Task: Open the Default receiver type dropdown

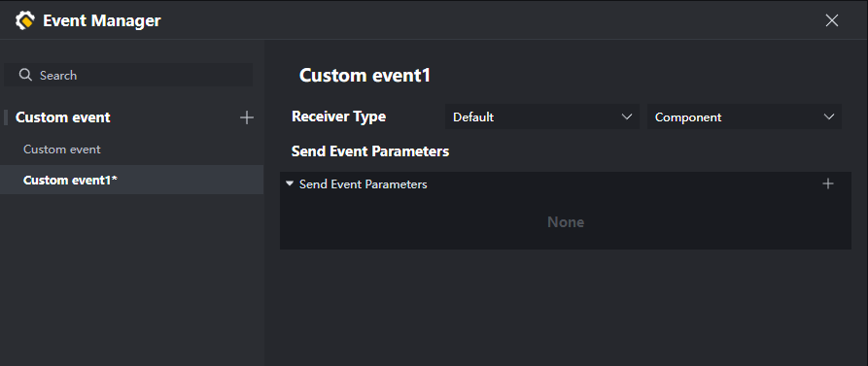Action: click(542, 116)
